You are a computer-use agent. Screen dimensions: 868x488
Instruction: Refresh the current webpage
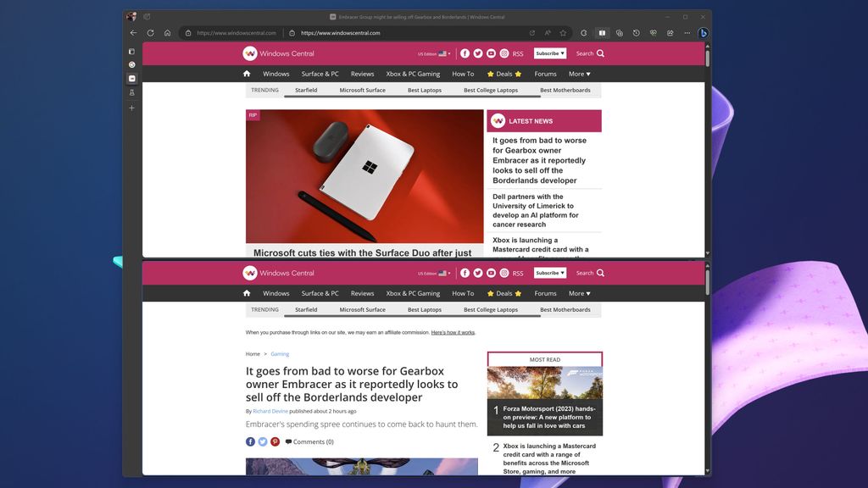(x=150, y=32)
